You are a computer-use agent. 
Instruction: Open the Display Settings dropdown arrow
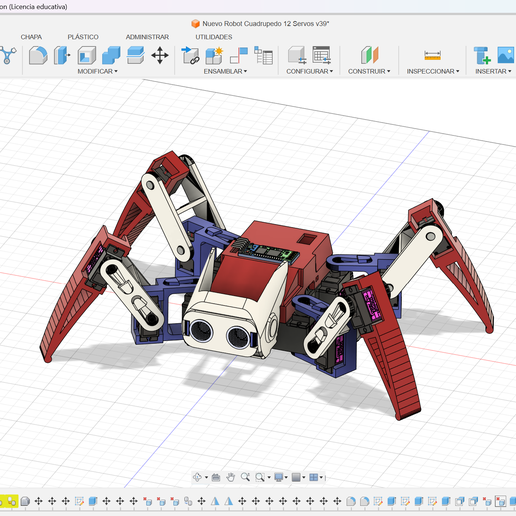point(286,478)
